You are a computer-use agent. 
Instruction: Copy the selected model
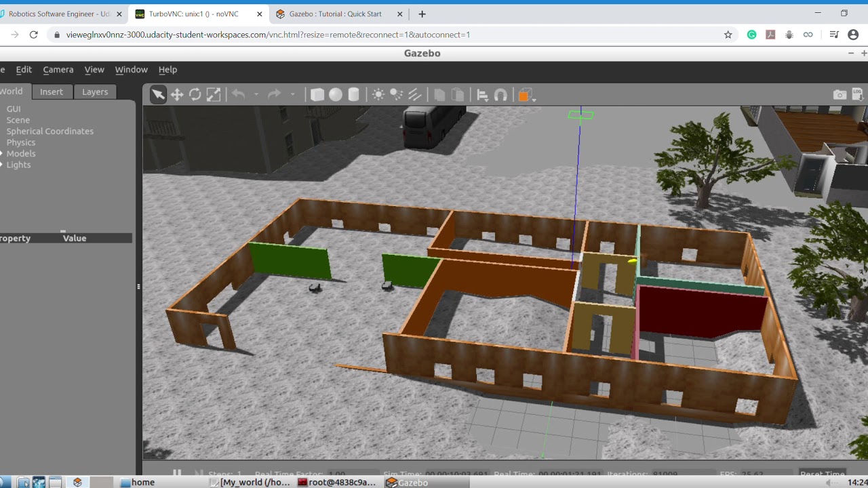(439, 95)
